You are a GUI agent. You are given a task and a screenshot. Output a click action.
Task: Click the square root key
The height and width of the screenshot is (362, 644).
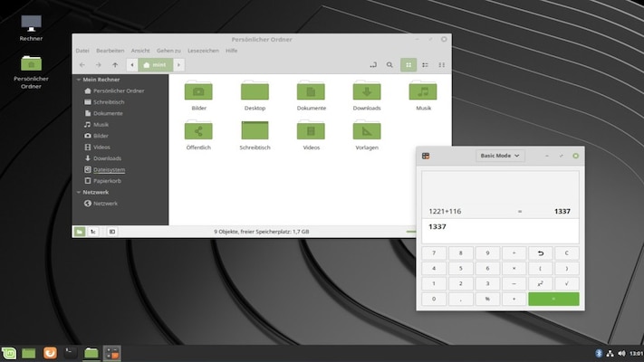point(566,283)
